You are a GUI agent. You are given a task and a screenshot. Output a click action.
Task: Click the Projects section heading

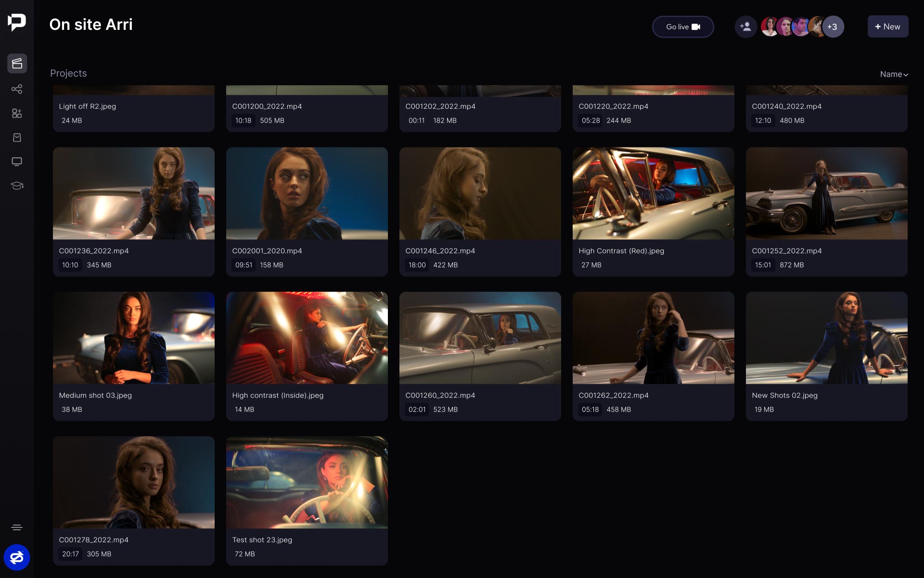tap(68, 73)
